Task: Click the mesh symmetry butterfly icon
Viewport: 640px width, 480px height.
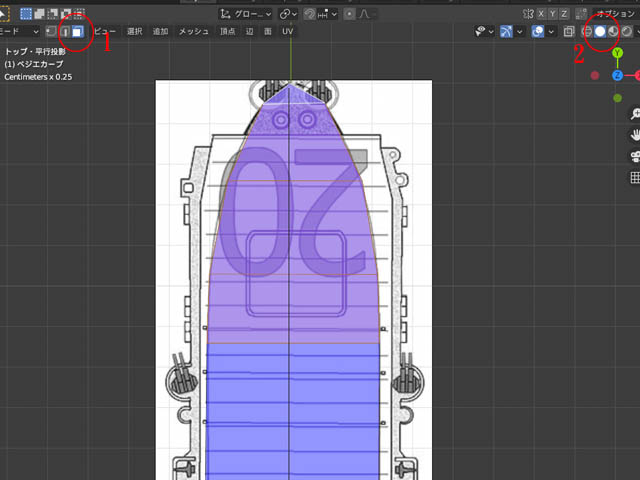Action: click(x=529, y=14)
